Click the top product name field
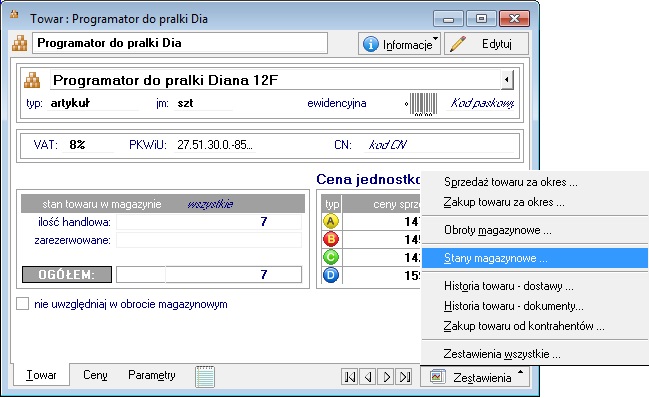649x398 pixels. (x=180, y=43)
